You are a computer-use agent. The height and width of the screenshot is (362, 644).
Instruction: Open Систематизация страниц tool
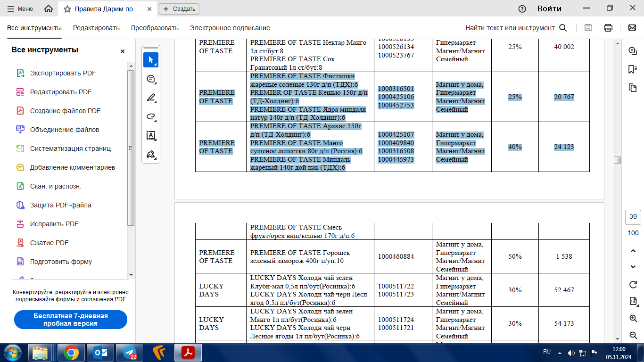tap(70, 148)
